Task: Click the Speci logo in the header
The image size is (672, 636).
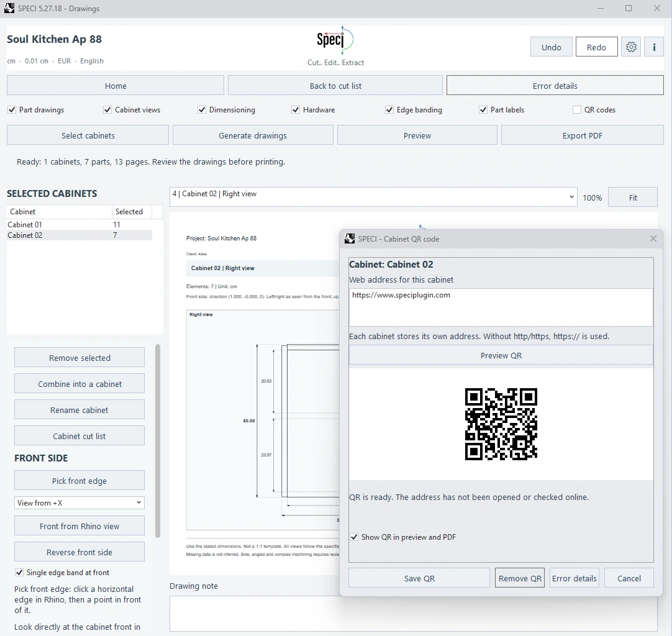Action: click(x=335, y=40)
